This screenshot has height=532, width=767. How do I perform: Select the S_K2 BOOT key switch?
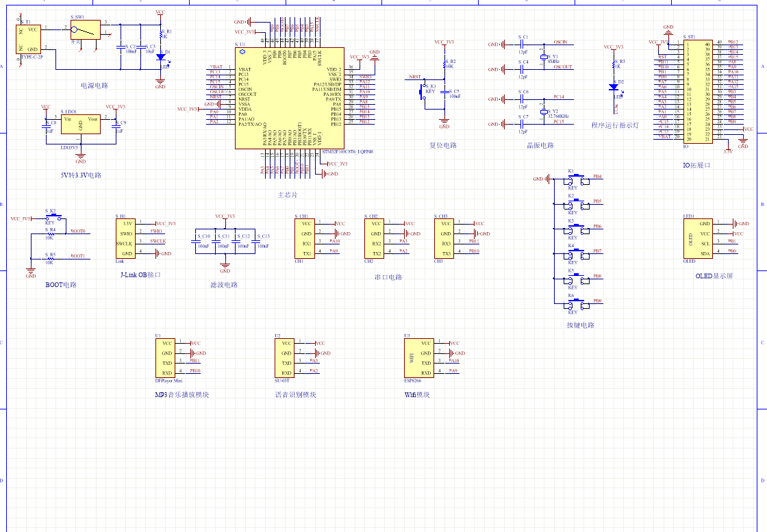pos(51,218)
